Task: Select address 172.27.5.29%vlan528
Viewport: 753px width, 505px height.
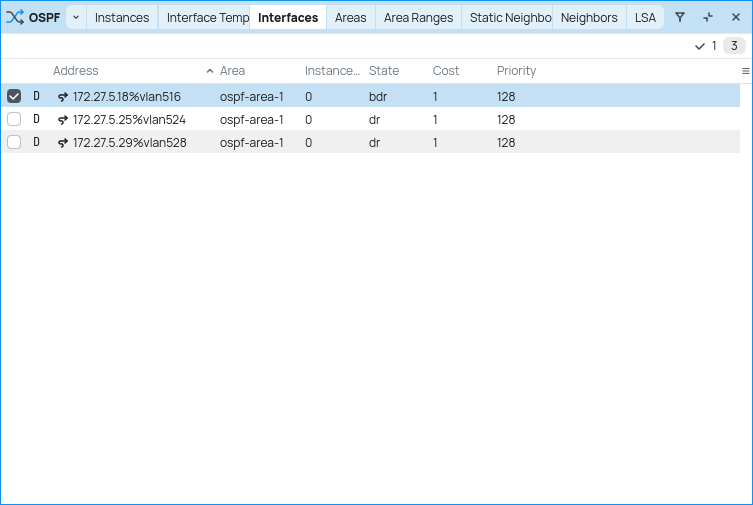Action: pyautogui.click(x=130, y=143)
